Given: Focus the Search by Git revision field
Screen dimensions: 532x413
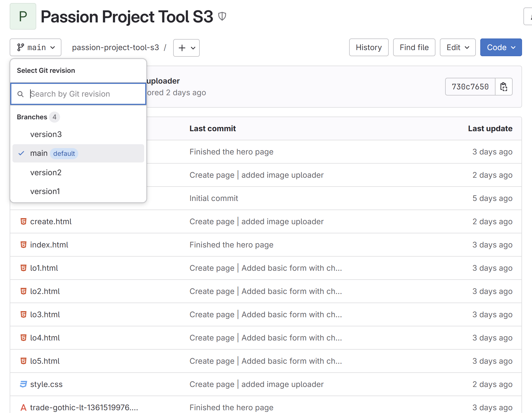Looking at the screenshot, I should click(83, 94).
